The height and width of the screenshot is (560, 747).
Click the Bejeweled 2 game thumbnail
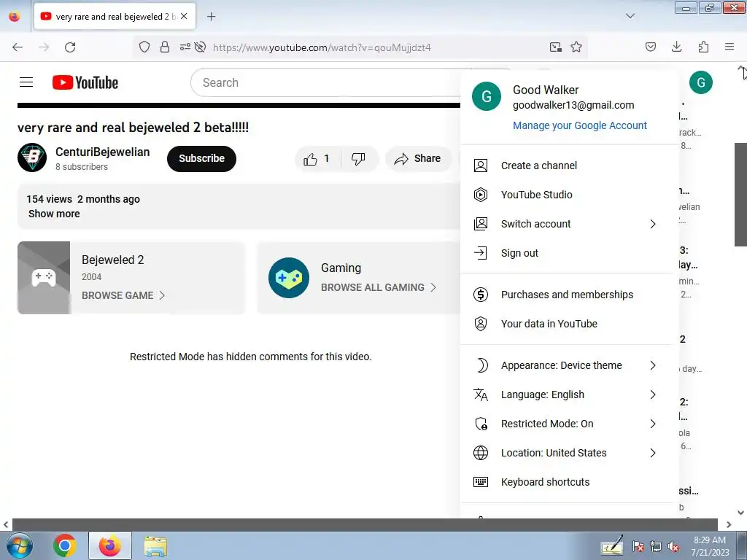(x=44, y=278)
